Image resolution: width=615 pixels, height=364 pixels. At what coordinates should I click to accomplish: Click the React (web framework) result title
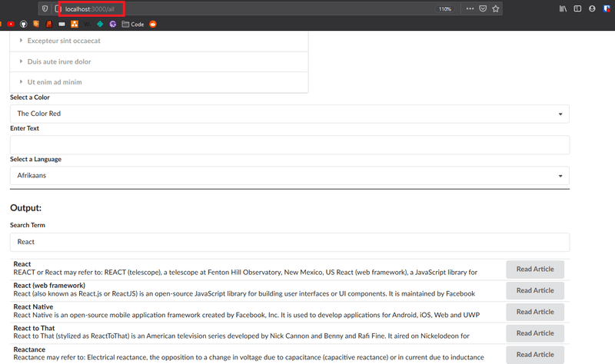(x=49, y=285)
